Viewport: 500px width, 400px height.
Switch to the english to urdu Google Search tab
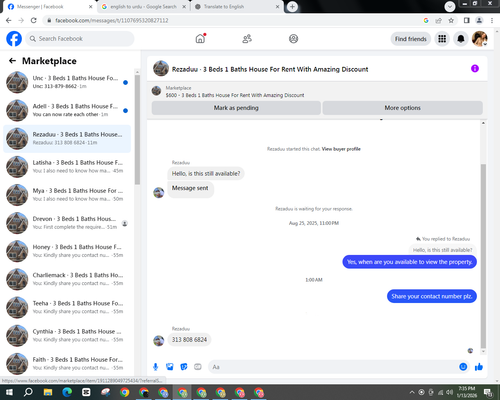point(143,7)
